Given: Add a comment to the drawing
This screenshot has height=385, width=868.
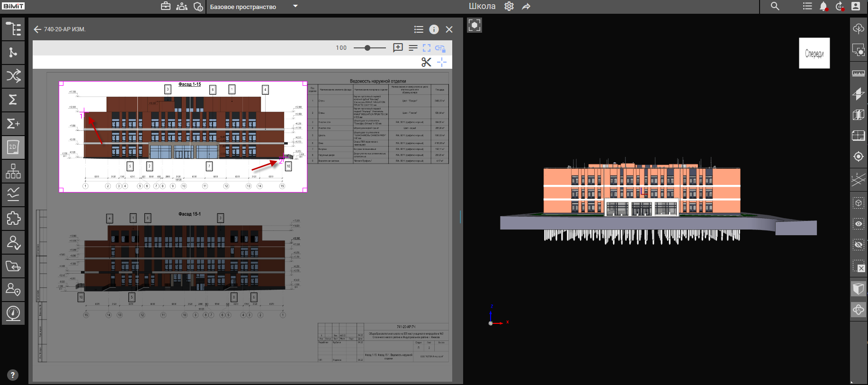Looking at the screenshot, I should 398,48.
